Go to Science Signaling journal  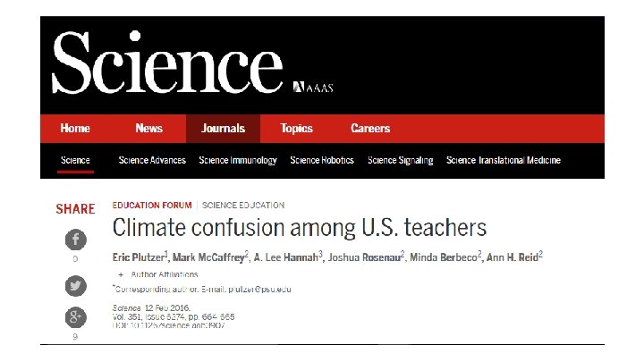coord(401,160)
